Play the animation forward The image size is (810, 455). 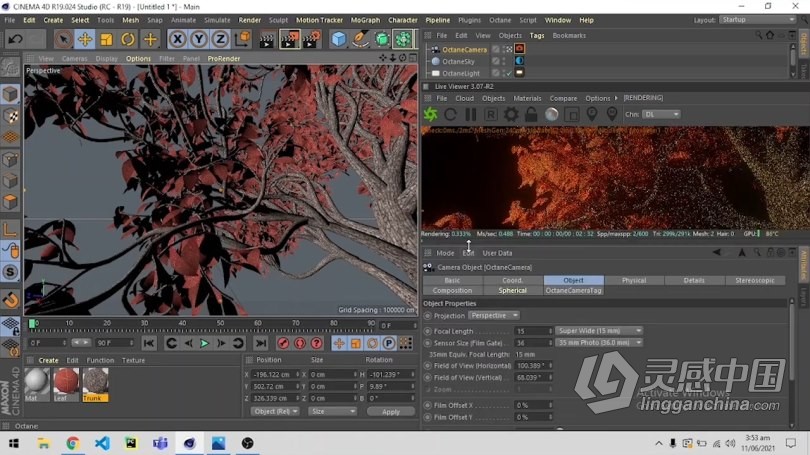[x=205, y=343]
